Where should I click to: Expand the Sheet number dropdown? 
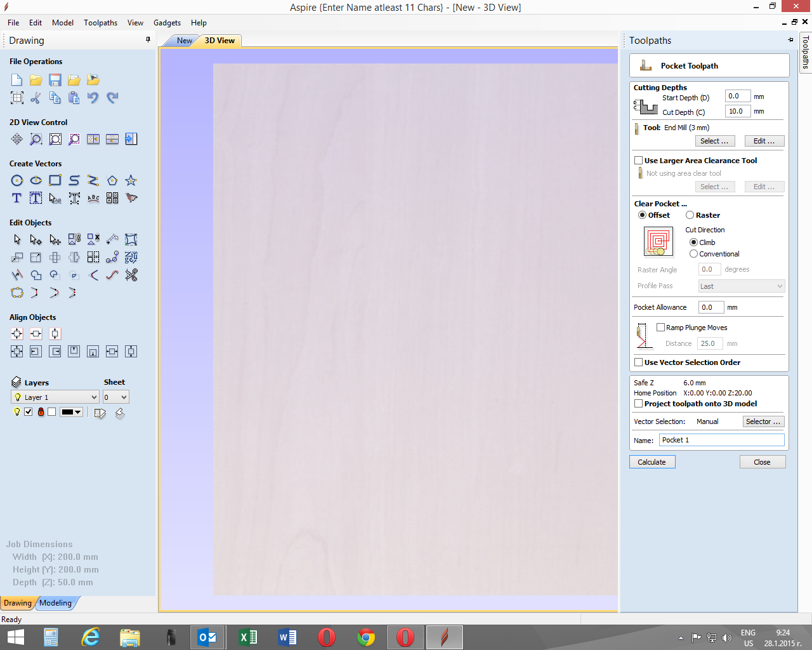pos(116,397)
